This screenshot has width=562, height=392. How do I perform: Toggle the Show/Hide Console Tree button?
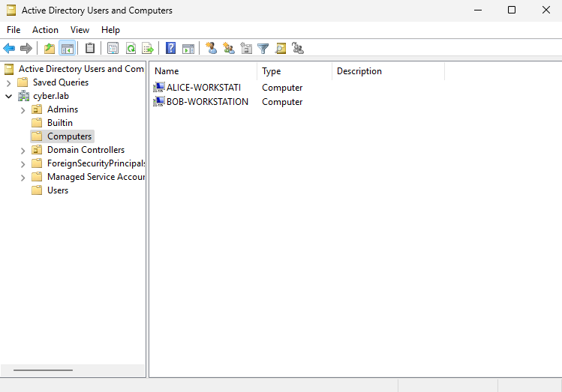[x=68, y=49]
